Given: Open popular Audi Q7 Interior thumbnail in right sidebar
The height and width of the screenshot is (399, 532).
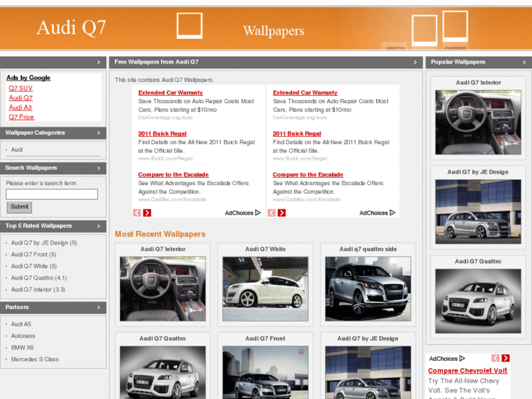Looking at the screenshot, I should click(479, 122).
